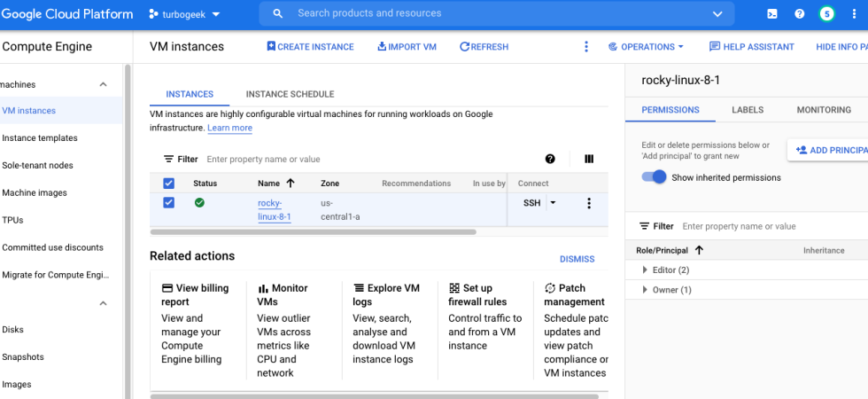This screenshot has width=868, height=399.
Task: Dismiss the Related actions section
Action: [x=577, y=259]
